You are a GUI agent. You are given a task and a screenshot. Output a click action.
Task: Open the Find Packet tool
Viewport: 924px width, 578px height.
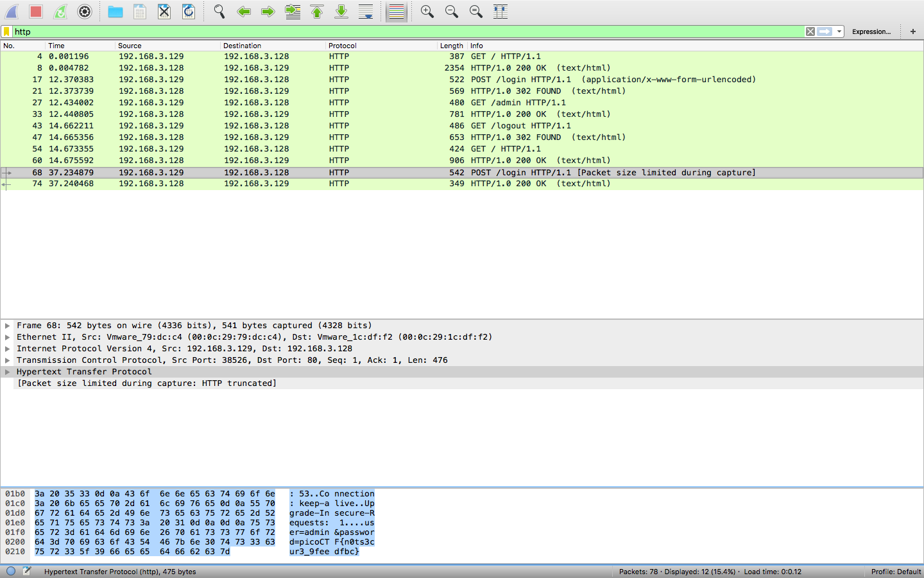218,12
